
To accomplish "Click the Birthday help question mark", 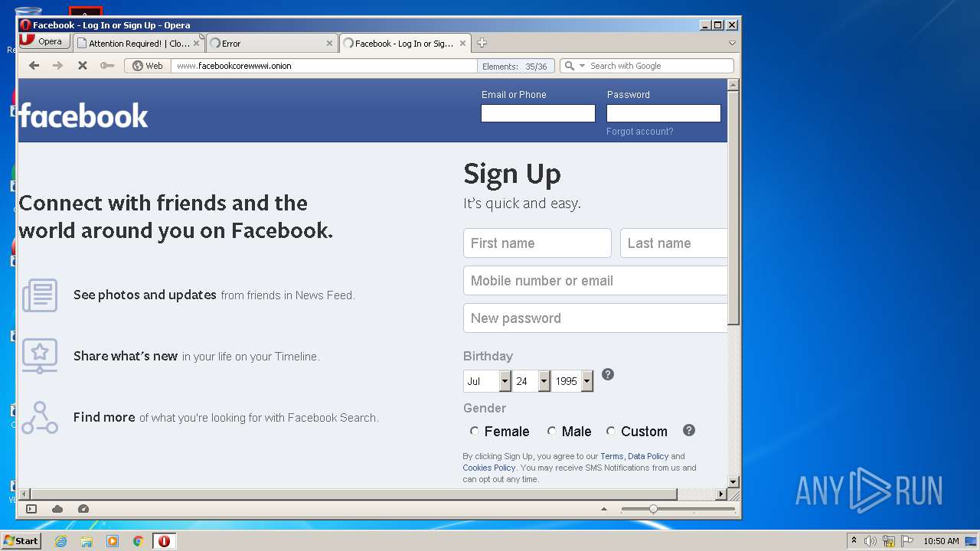I will pos(608,374).
